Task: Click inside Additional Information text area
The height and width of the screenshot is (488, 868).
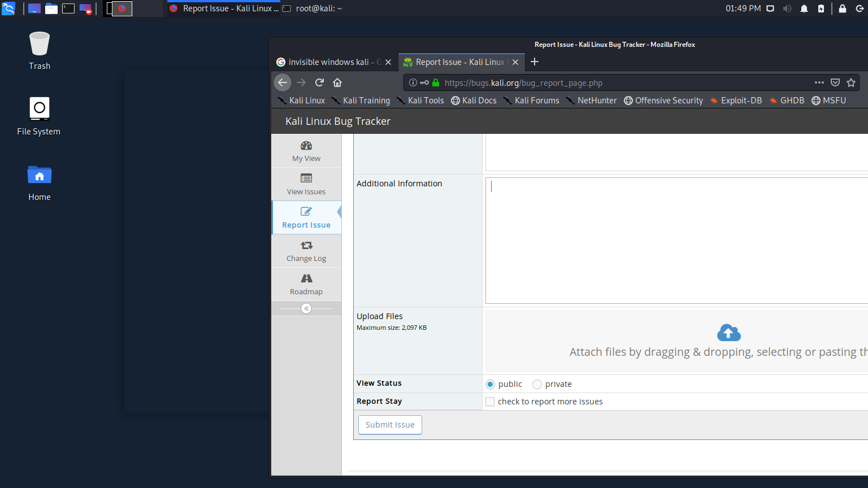Action: point(675,241)
